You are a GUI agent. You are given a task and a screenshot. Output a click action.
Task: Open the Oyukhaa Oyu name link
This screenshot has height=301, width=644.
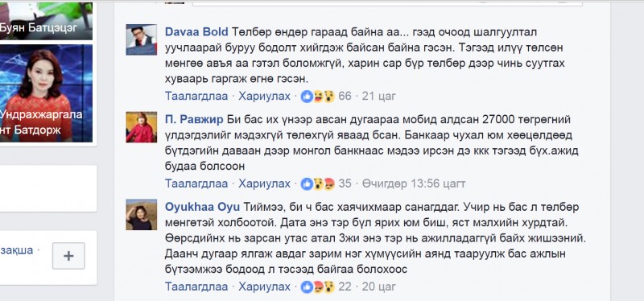pyautogui.click(x=202, y=207)
